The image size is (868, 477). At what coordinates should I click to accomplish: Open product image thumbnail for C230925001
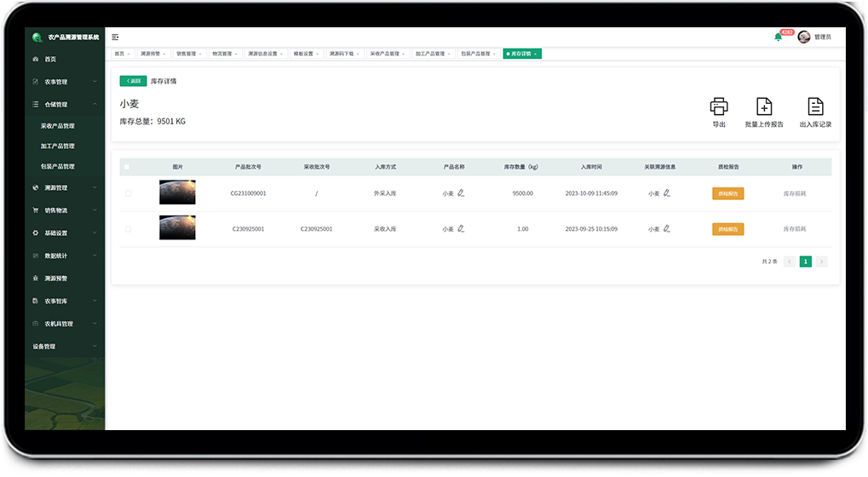pyautogui.click(x=177, y=227)
